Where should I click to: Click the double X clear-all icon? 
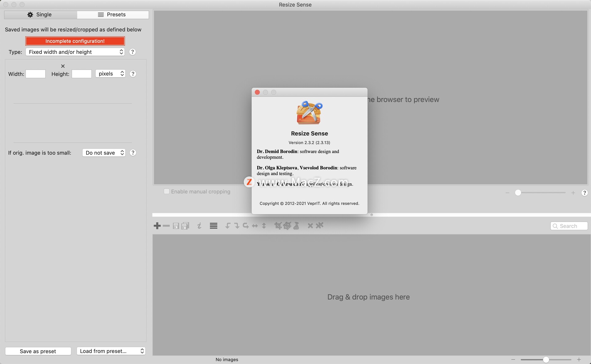click(320, 225)
